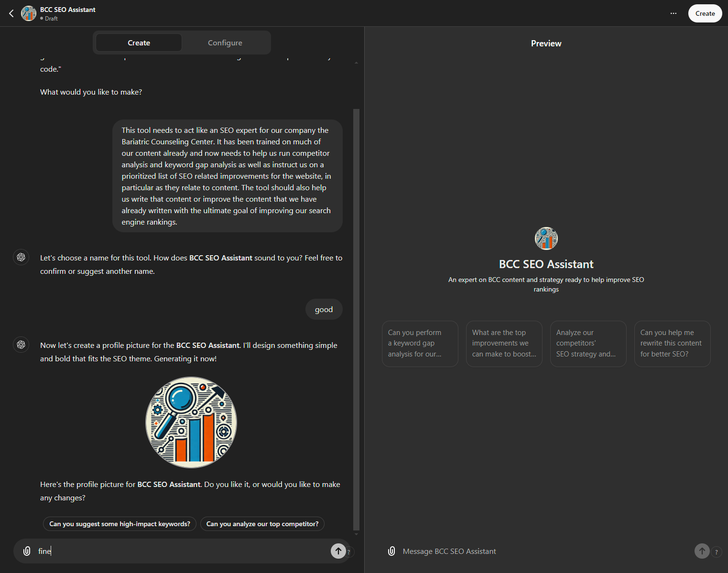Attach a file in the preview chat

[391, 551]
